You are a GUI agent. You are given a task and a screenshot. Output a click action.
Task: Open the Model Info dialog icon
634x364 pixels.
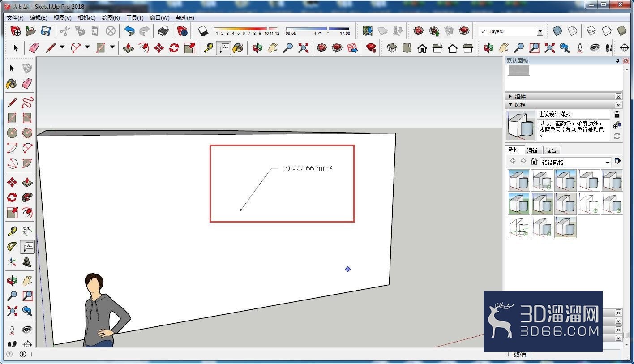click(182, 31)
